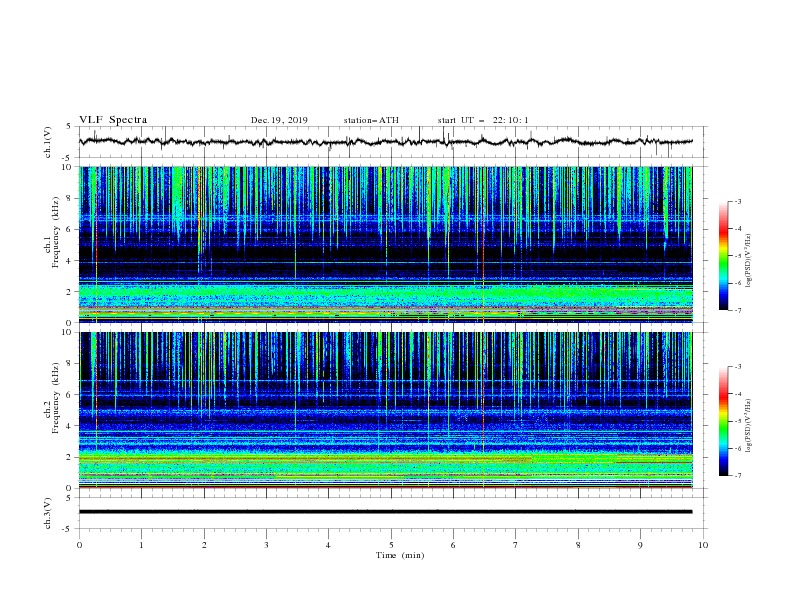Click time axis tick label "6"
The width and height of the screenshot is (792, 612).
(453, 545)
